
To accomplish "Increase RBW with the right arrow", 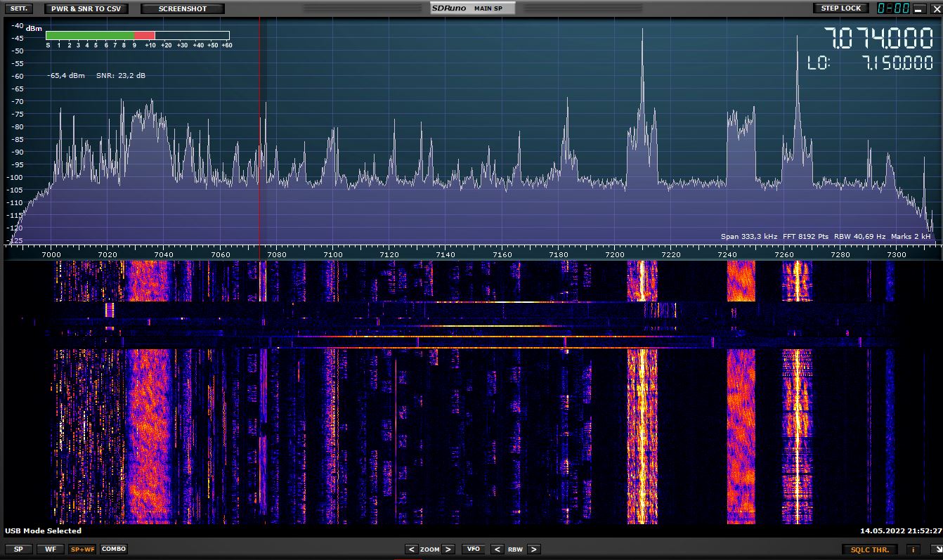I will point(534,549).
